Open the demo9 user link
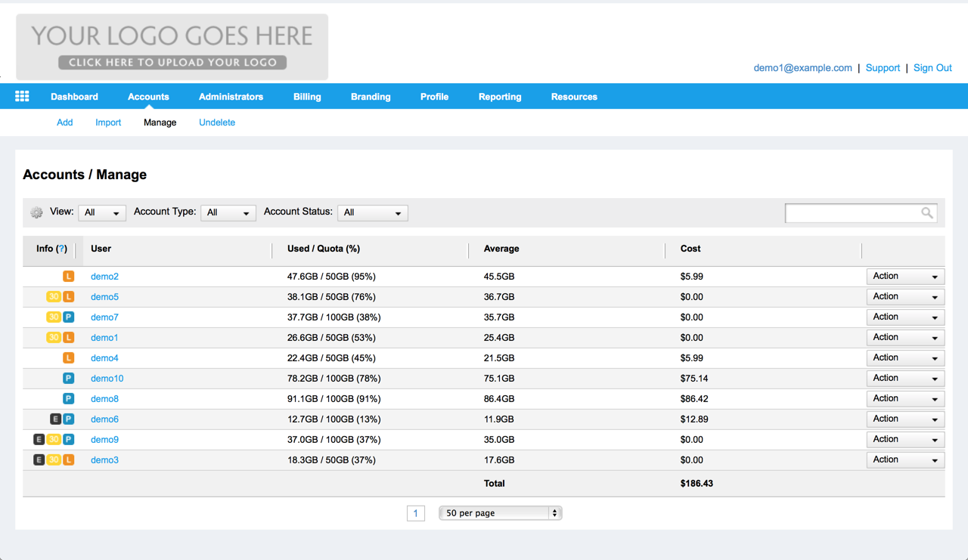Viewport: 968px width, 560px height. (x=105, y=440)
